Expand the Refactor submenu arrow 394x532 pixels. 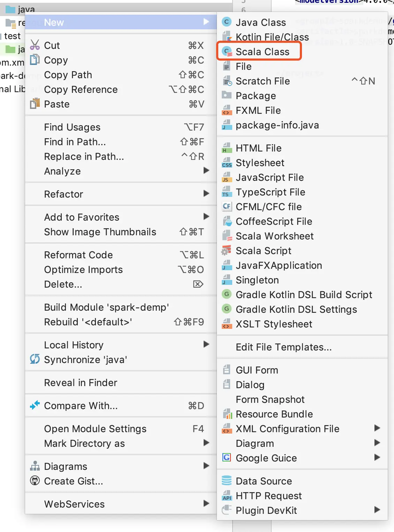[x=206, y=194]
